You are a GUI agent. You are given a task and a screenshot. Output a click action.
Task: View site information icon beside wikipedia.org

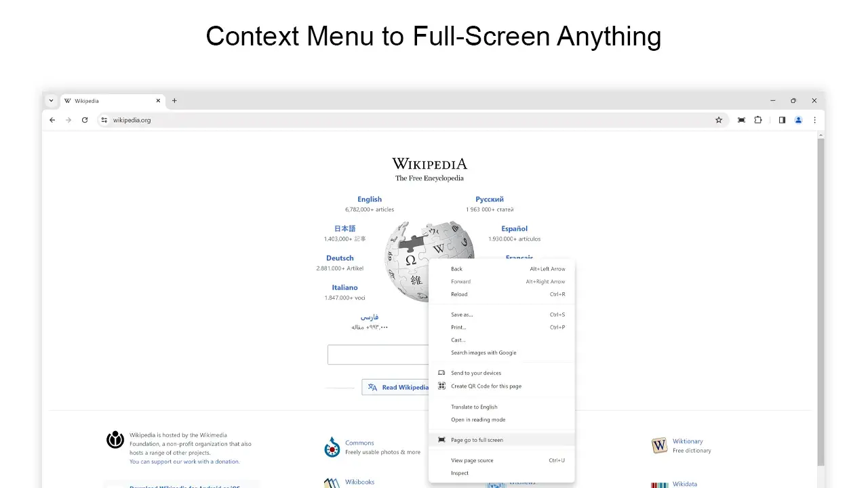[x=104, y=120]
